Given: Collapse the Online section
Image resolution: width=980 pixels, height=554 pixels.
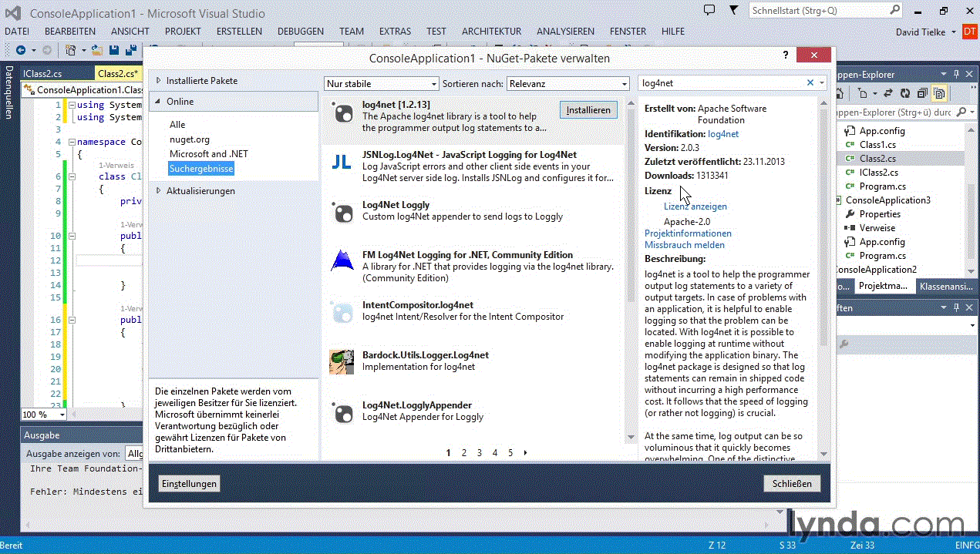Looking at the screenshot, I should pyautogui.click(x=159, y=101).
